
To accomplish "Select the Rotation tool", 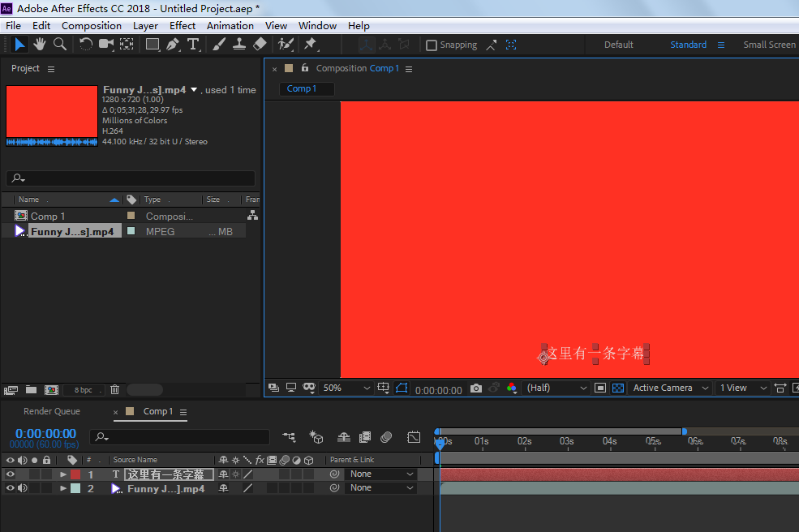I will 86,45.
